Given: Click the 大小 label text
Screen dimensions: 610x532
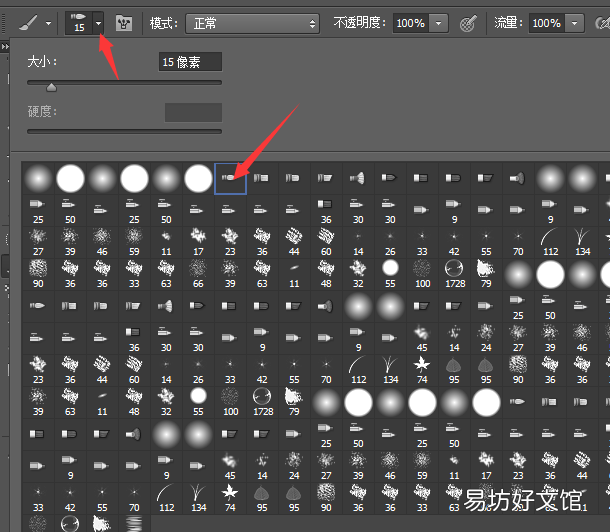Looking at the screenshot, I should point(40,61).
